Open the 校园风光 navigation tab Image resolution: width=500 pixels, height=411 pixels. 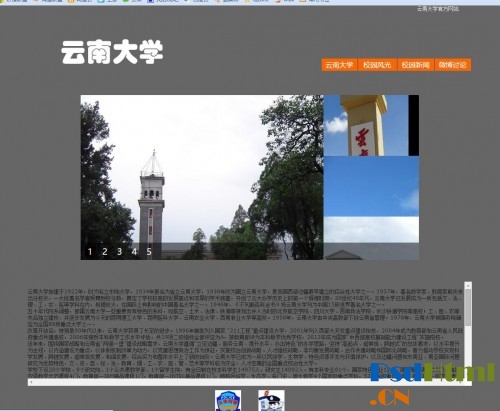click(377, 65)
